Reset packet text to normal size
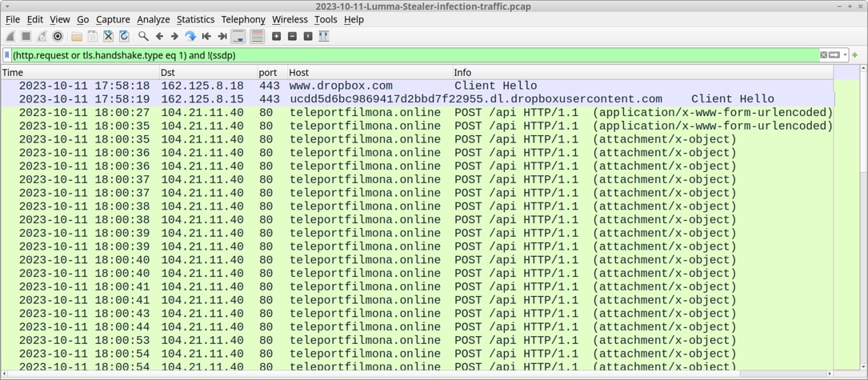The width and height of the screenshot is (868, 380). [x=308, y=37]
